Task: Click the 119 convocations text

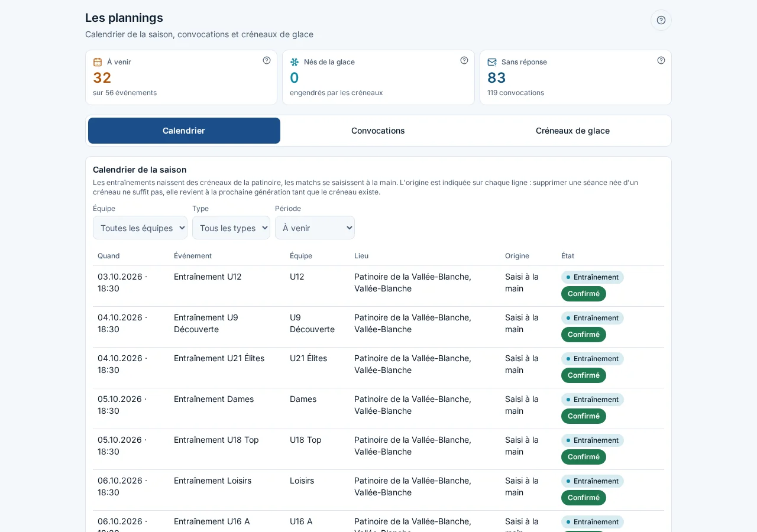Action: (x=516, y=93)
